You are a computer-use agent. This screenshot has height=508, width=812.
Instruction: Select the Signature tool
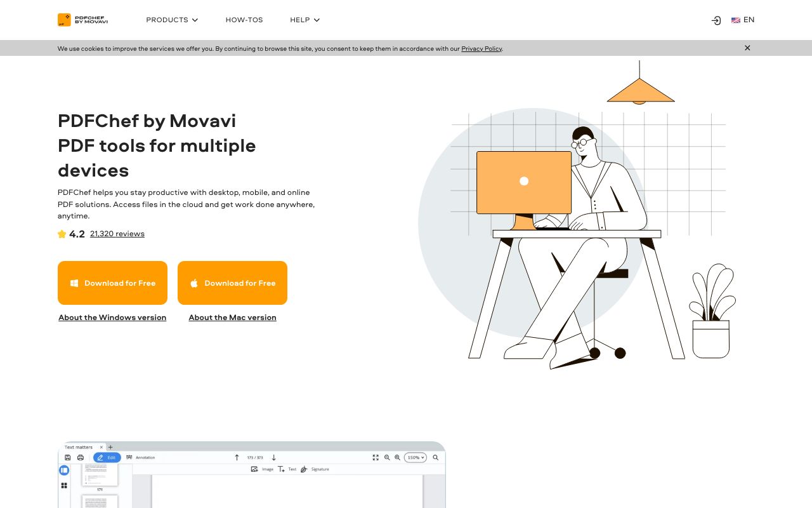315,469
